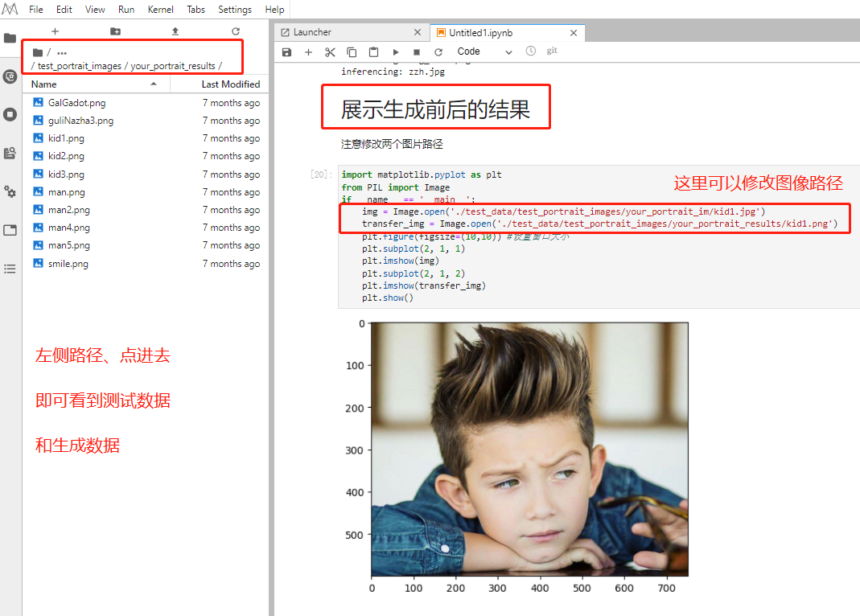860x616 pixels.
Task: Open the File Browser sidebar folder icon
Action: [x=10, y=38]
